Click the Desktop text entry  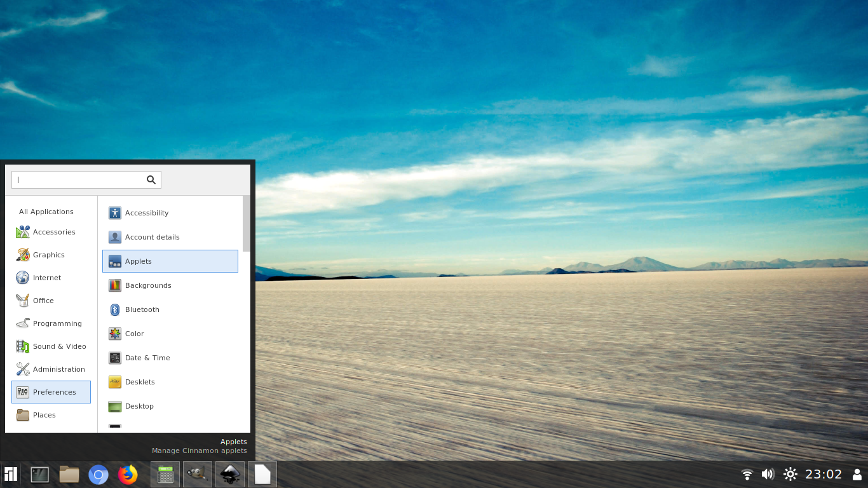pyautogui.click(x=139, y=406)
